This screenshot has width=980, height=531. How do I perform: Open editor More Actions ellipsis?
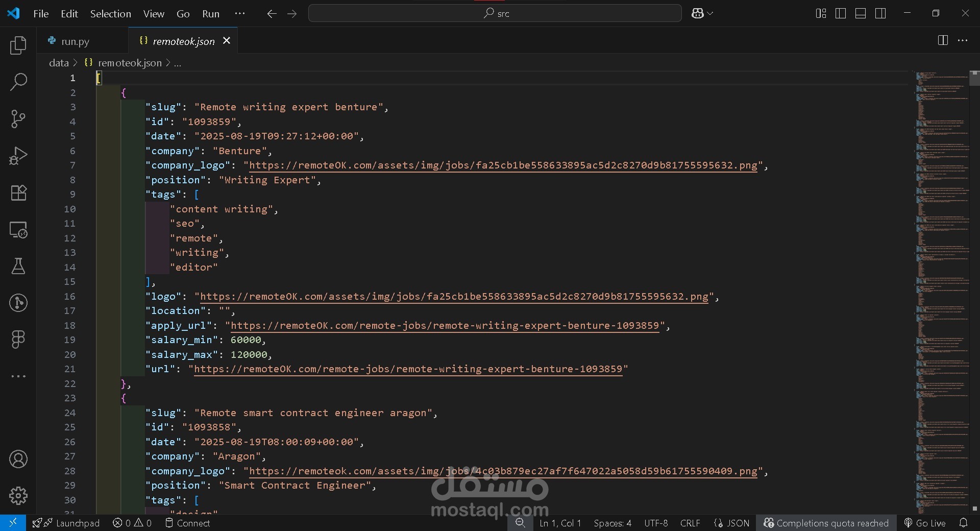(963, 40)
